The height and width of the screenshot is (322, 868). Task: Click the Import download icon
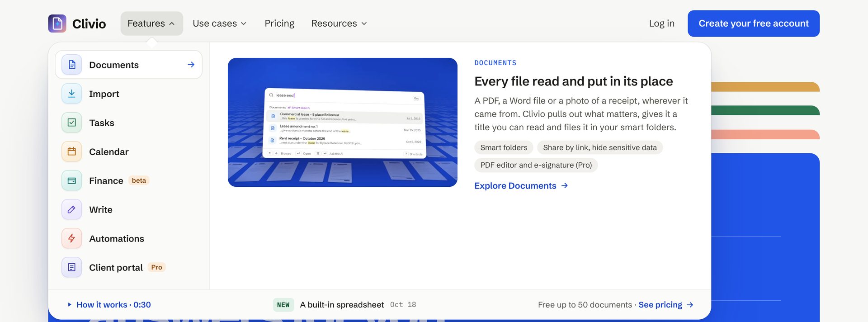(72, 94)
